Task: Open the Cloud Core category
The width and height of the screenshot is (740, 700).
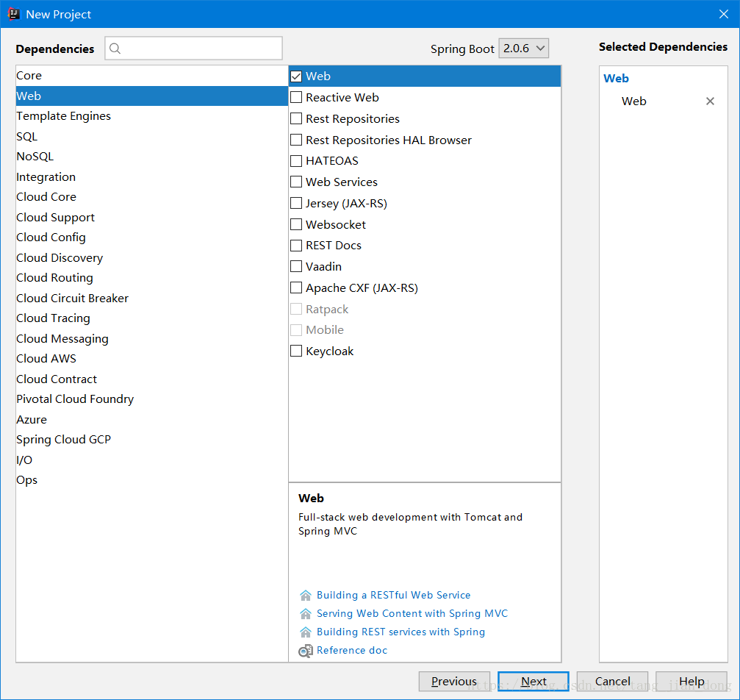Action: coord(151,197)
